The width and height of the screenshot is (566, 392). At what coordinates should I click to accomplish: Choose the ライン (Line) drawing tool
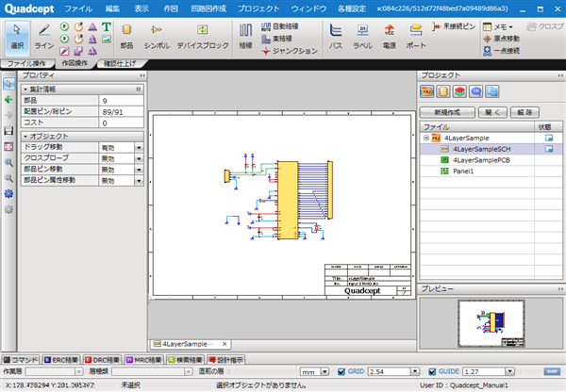(x=44, y=38)
